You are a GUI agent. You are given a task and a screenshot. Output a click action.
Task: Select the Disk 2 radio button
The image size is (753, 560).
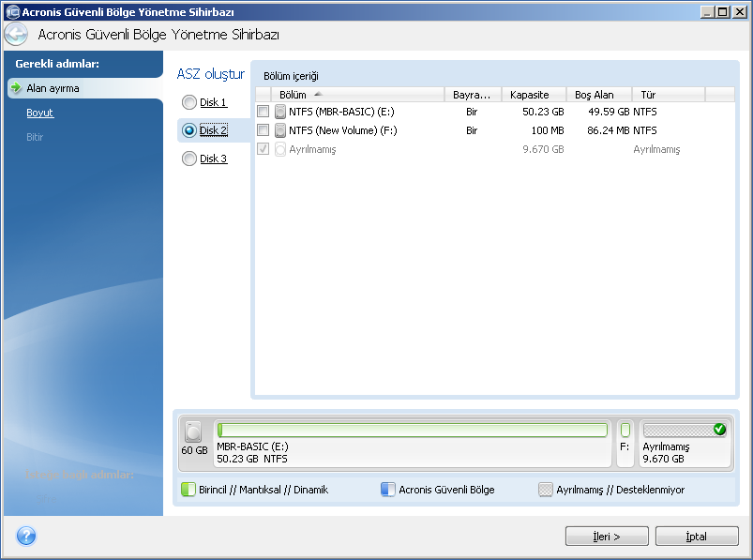coord(189,130)
